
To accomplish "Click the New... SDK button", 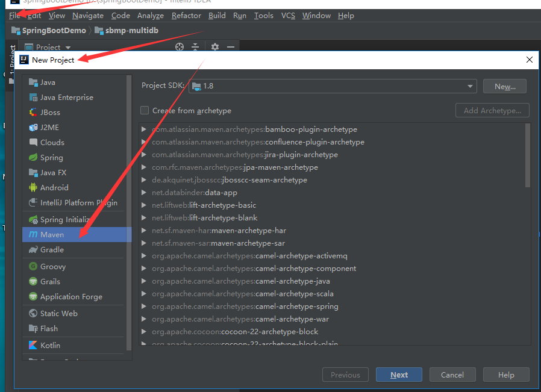I will 505,86.
